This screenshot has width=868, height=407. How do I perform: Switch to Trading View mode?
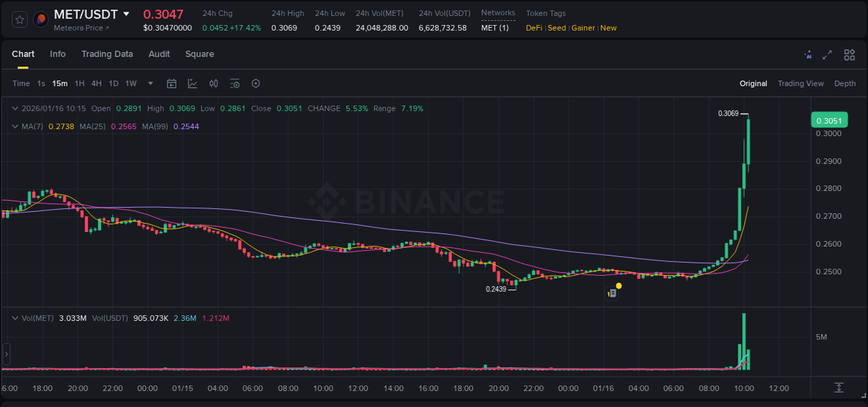point(801,83)
